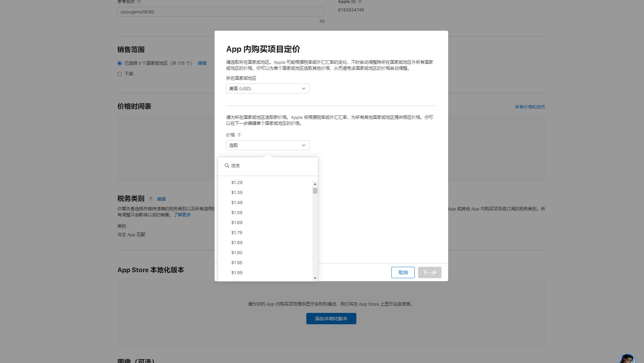Click the search magnifier icon in dropdown

coord(227,166)
